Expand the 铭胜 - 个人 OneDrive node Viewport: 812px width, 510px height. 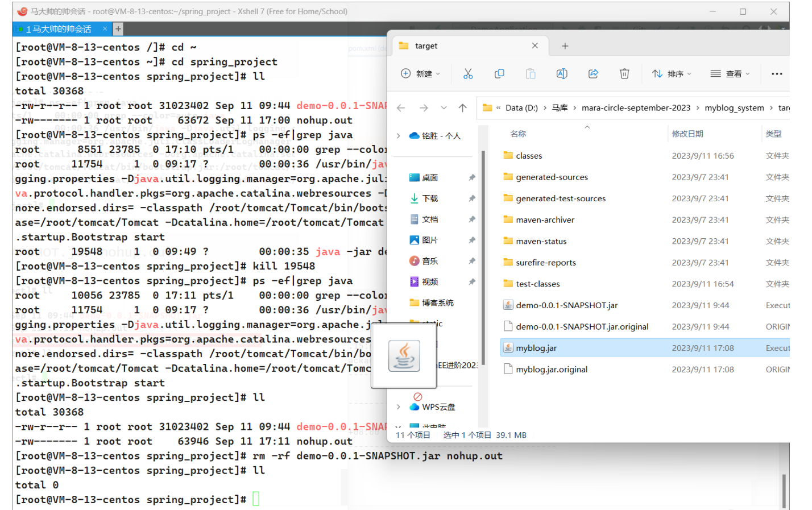[399, 136]
